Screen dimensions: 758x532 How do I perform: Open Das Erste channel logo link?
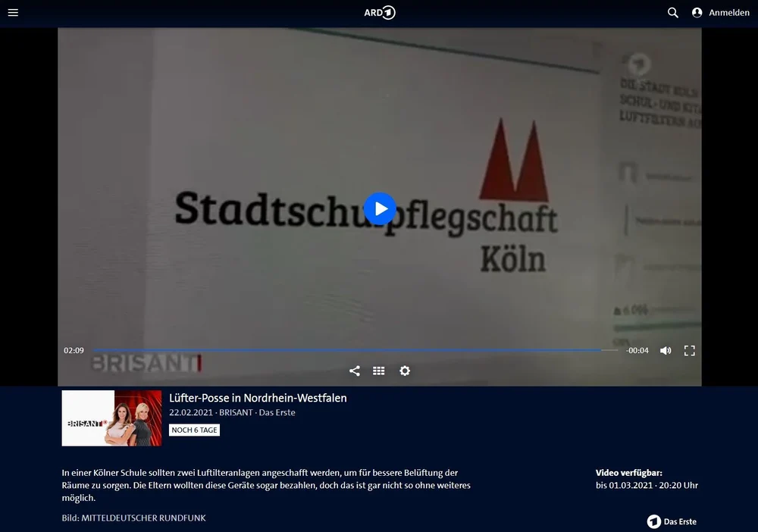point(672,521)
